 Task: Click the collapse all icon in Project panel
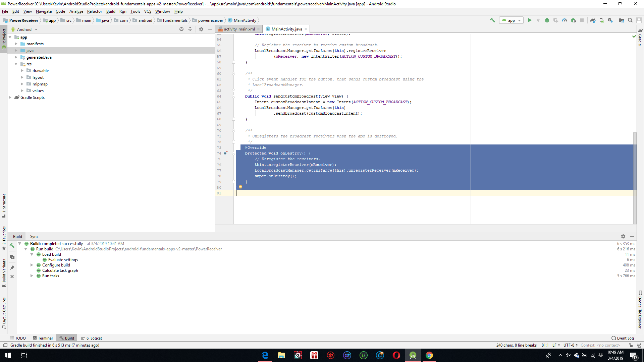pyautogui.click(x=190, y=29)
